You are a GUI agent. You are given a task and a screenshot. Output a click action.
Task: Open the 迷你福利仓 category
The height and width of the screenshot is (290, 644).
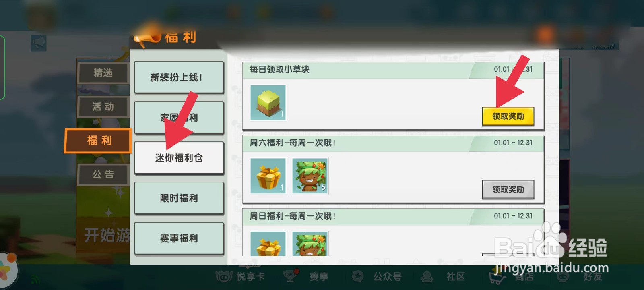[179, 158]
